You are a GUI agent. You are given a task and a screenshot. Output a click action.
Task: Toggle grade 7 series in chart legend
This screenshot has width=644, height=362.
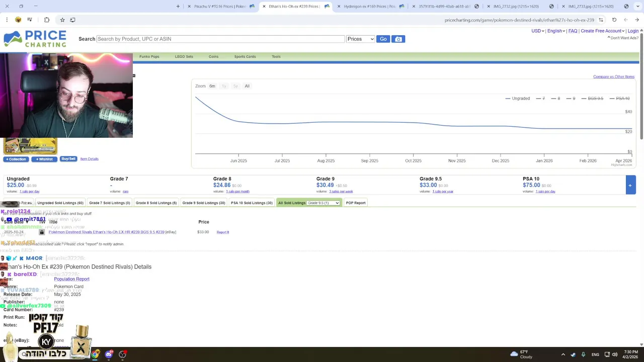click(541, 99)
